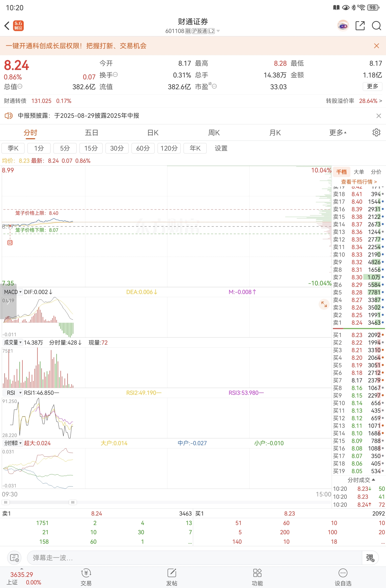Tap the 东方财富 app logo
This screenshot has height=588, width=386.
[18, 25]
